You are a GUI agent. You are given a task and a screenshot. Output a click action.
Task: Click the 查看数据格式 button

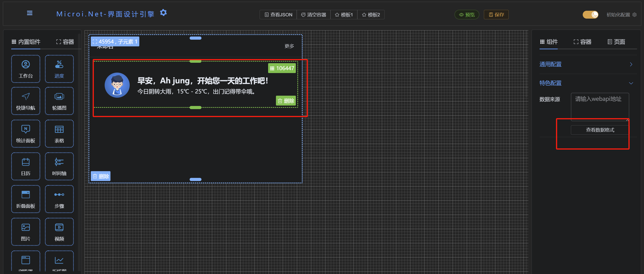(600, 130)
